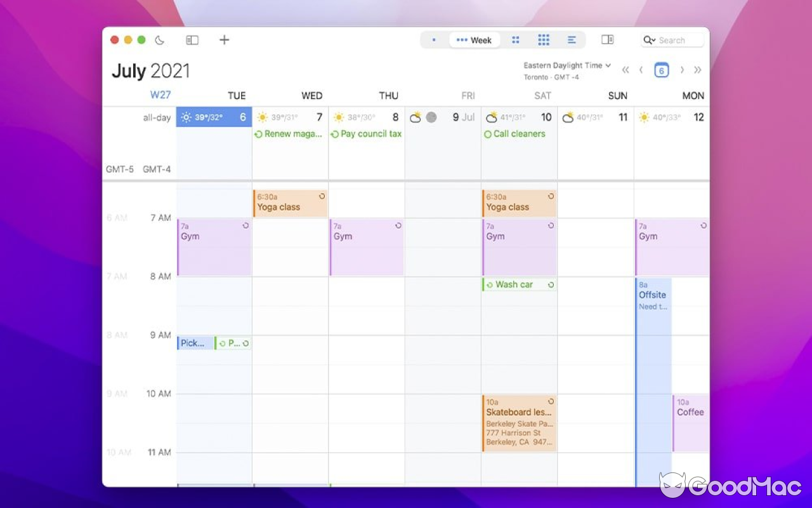This screenshot has height=508, width=812.
Task: Open Year view with the large grid icon
Action: (544, 39)
